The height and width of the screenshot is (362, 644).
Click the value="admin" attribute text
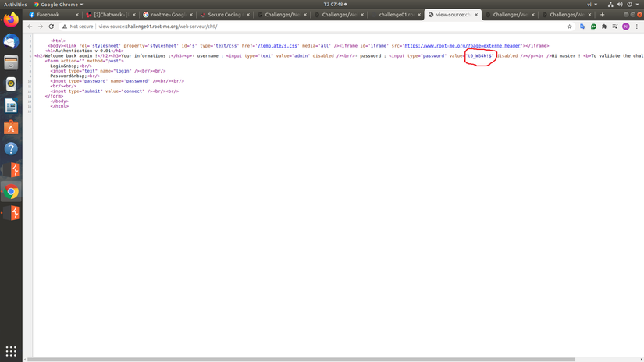tap(293, 56)
